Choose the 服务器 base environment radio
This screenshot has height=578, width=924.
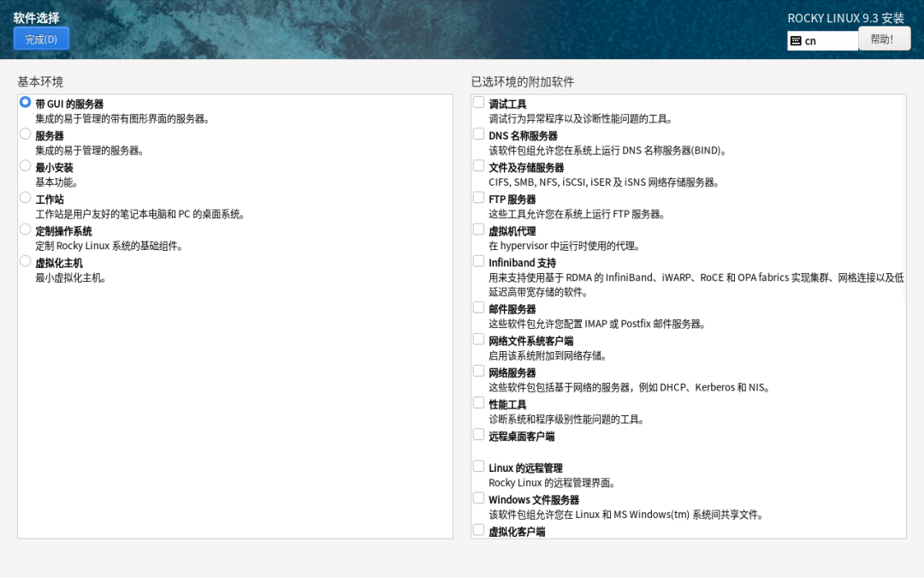25,134
